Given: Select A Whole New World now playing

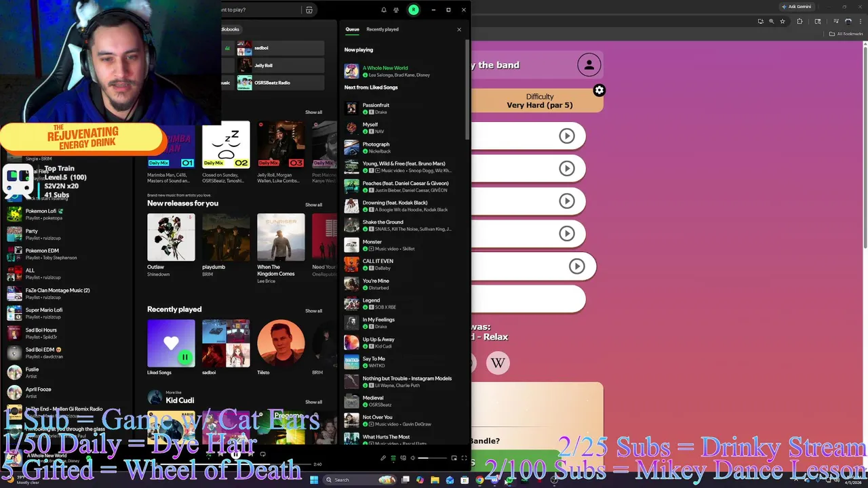Looking at the screenshot, I should coord(403,71).
